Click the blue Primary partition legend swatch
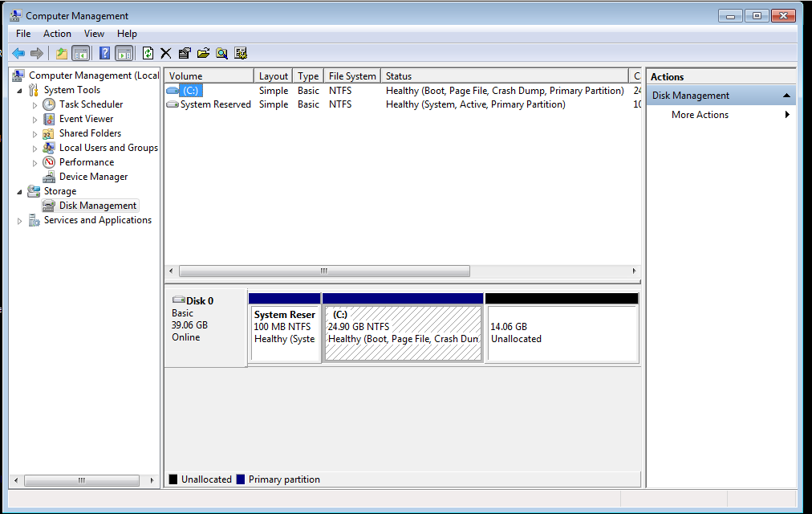This screenshot has height=514, width=812. coord(240,479)
